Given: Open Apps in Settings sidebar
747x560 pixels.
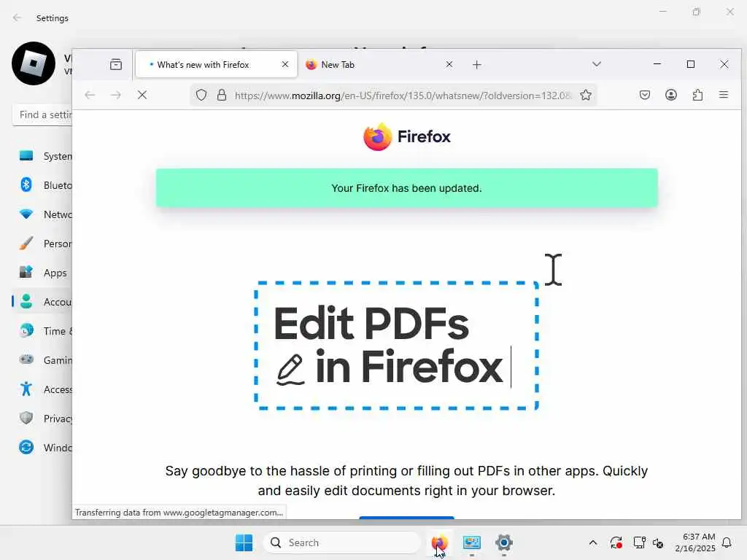Looking at the screenshot, I should click(x=42, y=273).
